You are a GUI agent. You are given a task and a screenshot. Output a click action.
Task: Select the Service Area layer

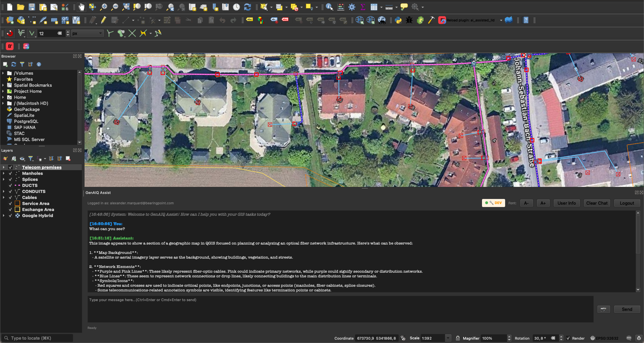click(36, 204)
